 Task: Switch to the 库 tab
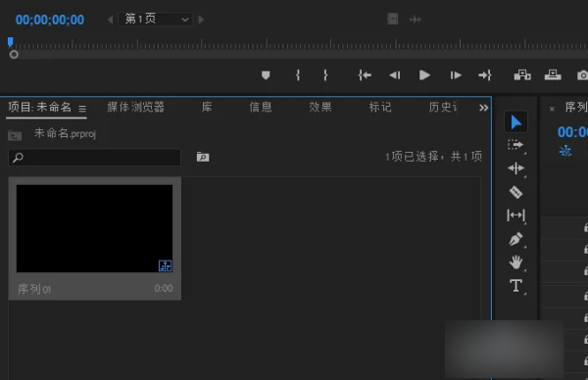click(207, 107)
